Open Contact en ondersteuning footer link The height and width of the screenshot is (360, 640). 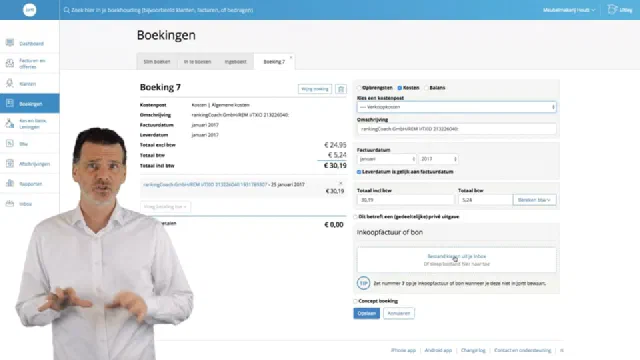point(522,350)
